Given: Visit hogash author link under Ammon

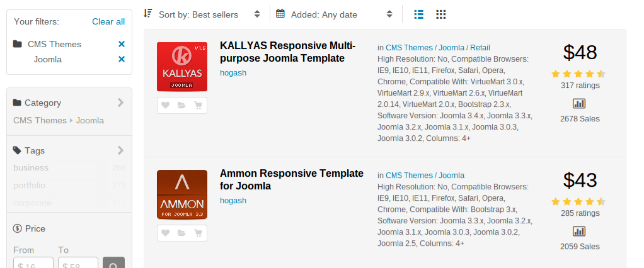Looking at the screenshot, I should (x=233, y=201).
